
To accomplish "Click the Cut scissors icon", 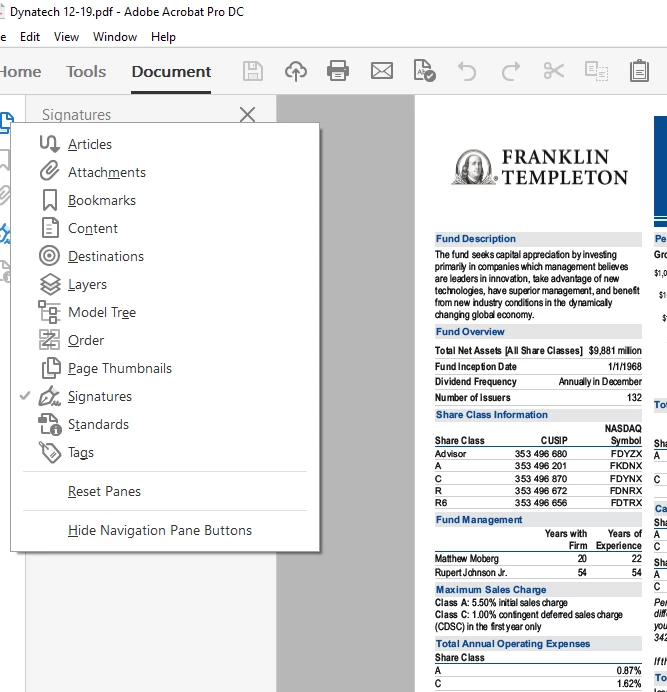I will tap(554, 71).
